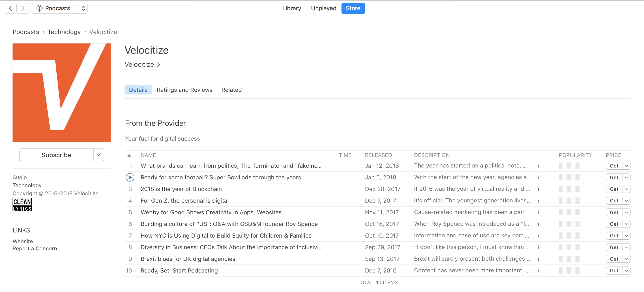Select the Details tab
Screen dimensions: 644x292
click(x=138, y=90)
